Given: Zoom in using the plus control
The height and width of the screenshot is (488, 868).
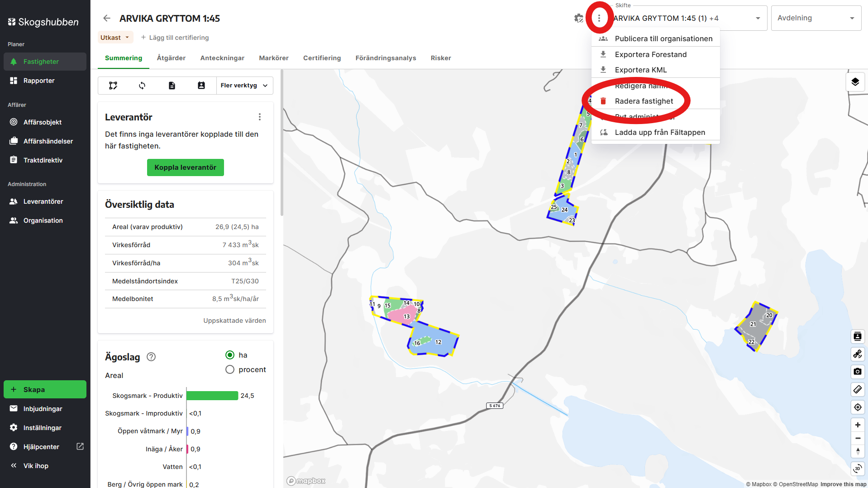Looking at the screenshot, I should (858, 425).
